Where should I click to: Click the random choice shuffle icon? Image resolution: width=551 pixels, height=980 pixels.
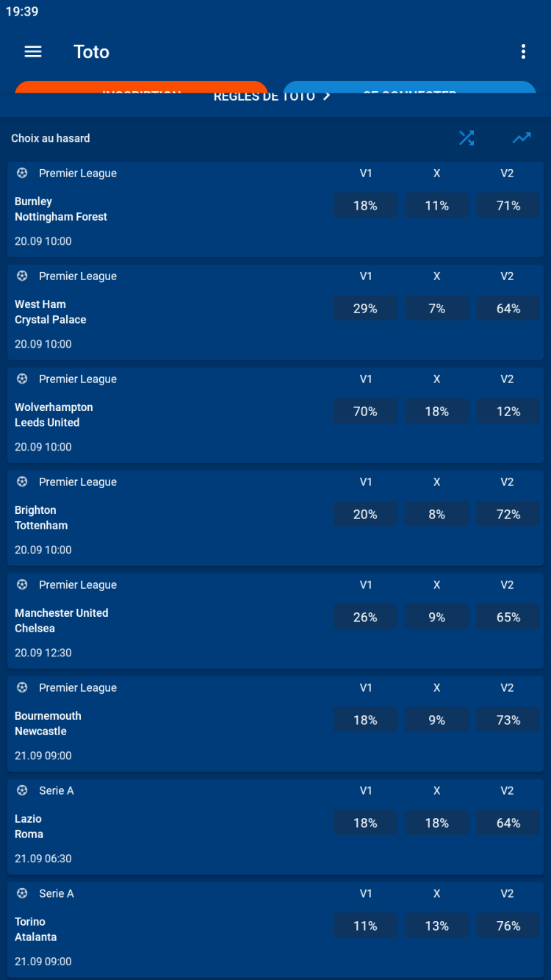467,138
